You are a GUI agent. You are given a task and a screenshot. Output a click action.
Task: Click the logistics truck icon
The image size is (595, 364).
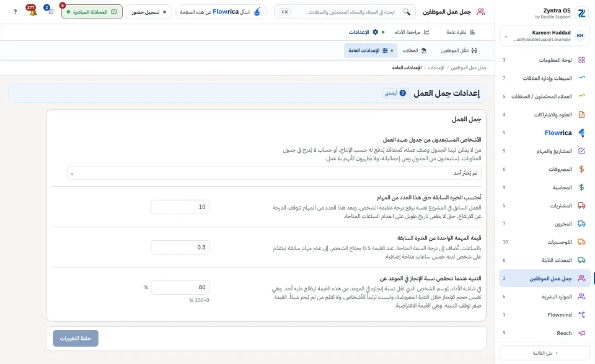581,242
